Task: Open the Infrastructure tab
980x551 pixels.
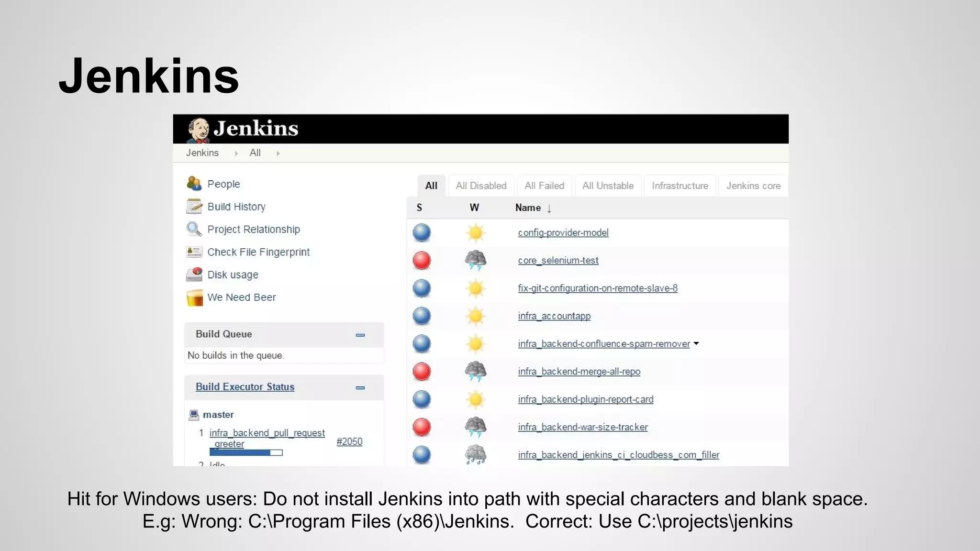Action: pos(680,186)
